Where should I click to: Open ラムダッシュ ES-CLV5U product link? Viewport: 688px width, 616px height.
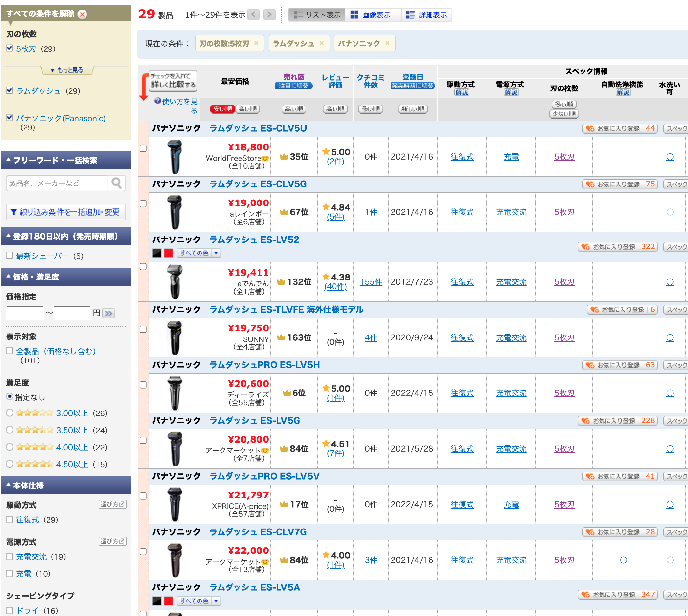tap(258, 129)
